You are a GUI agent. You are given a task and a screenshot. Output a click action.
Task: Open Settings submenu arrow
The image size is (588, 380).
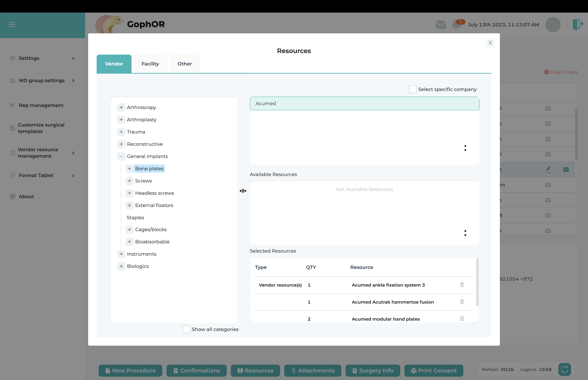click(73, 58)
